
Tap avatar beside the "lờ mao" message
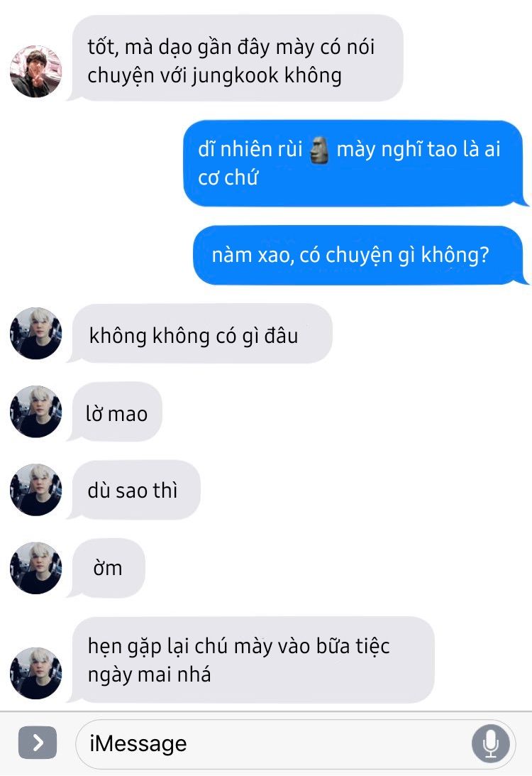[x=35, y=411]
